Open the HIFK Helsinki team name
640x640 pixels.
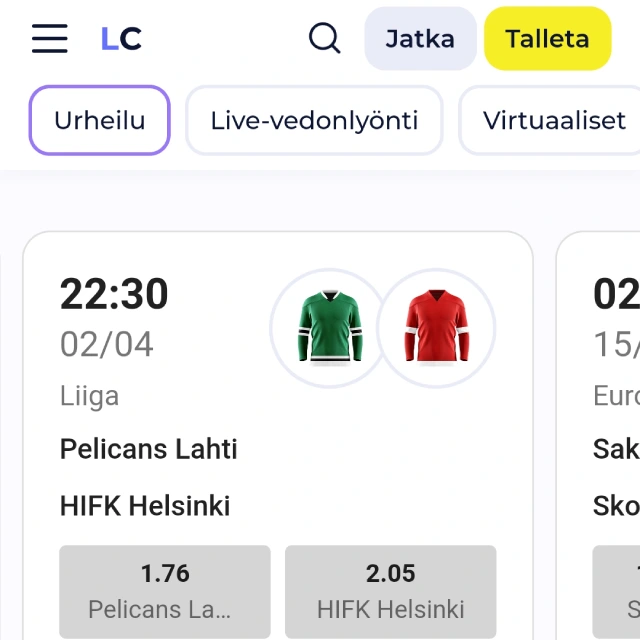[145, 506]
